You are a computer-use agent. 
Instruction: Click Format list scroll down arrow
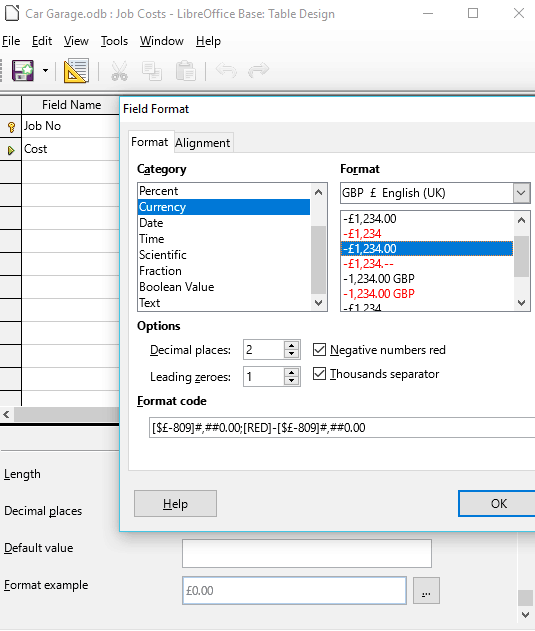pyautogui.click(x=521, y=303)
